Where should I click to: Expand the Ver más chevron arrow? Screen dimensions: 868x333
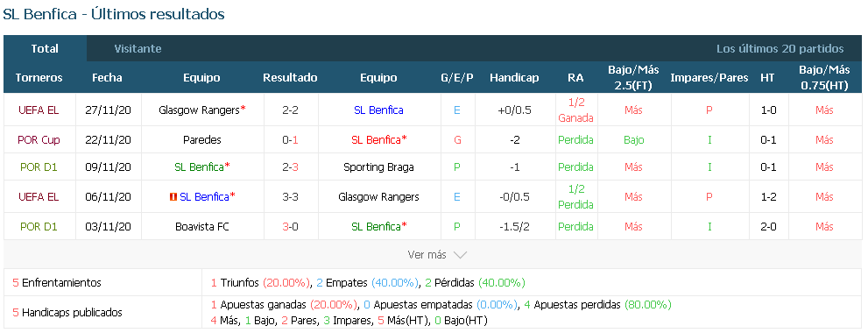point(460,255)
